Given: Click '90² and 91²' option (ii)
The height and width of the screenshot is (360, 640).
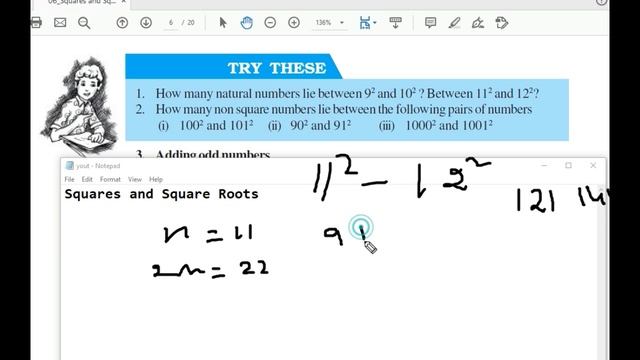Looking at the screenshot, I should coord(320,125).
